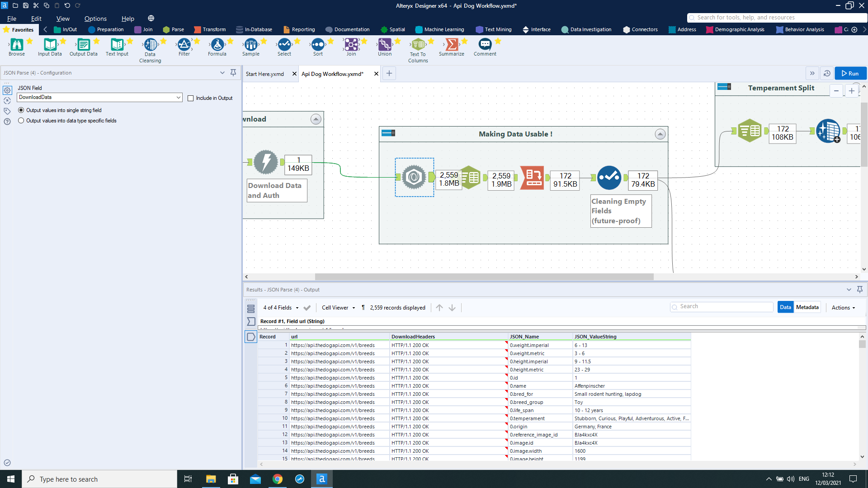
Task: Select the Download tool on canvas
Action: (x=266, y=162)
